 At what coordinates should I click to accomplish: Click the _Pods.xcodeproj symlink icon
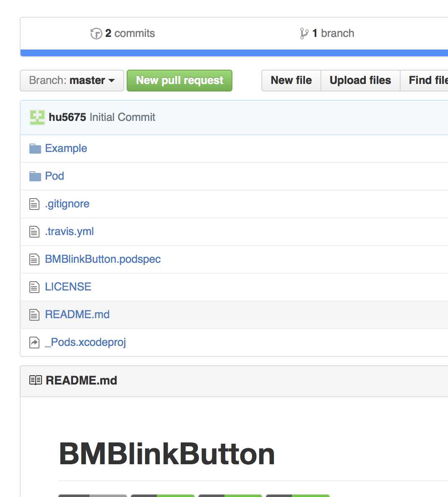click(x=34, y=343)
